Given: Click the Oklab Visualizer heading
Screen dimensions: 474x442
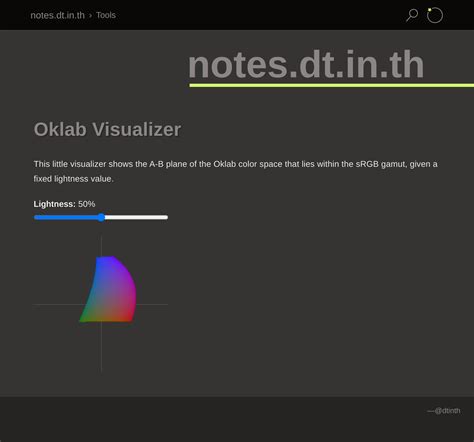Looking at the screenshot, I should tap(107, 129).
